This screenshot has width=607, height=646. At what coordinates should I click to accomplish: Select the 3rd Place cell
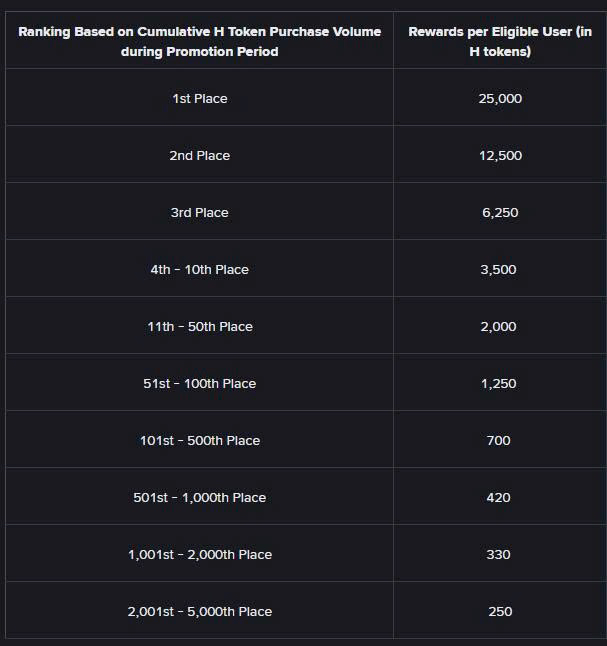(199, 213)
